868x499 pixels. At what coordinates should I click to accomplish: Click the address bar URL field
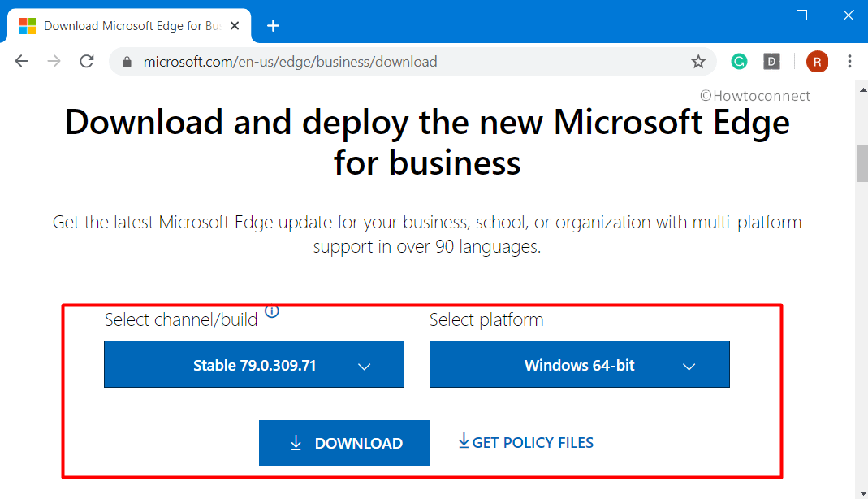[412, 62]
